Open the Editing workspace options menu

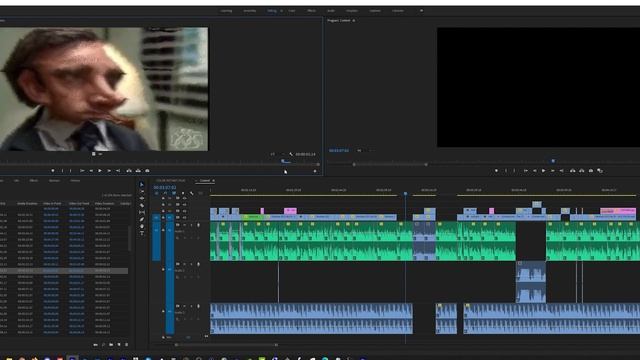click(281, 11)
